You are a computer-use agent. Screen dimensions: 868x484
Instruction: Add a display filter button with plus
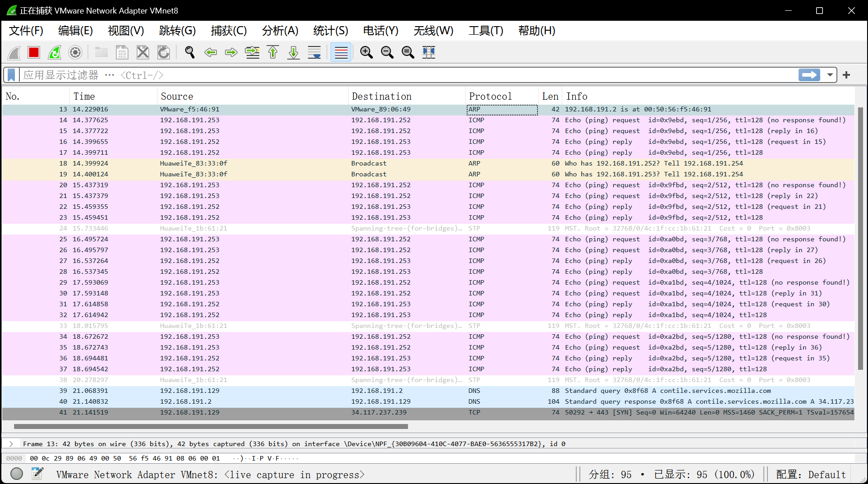tap(846, 75)
